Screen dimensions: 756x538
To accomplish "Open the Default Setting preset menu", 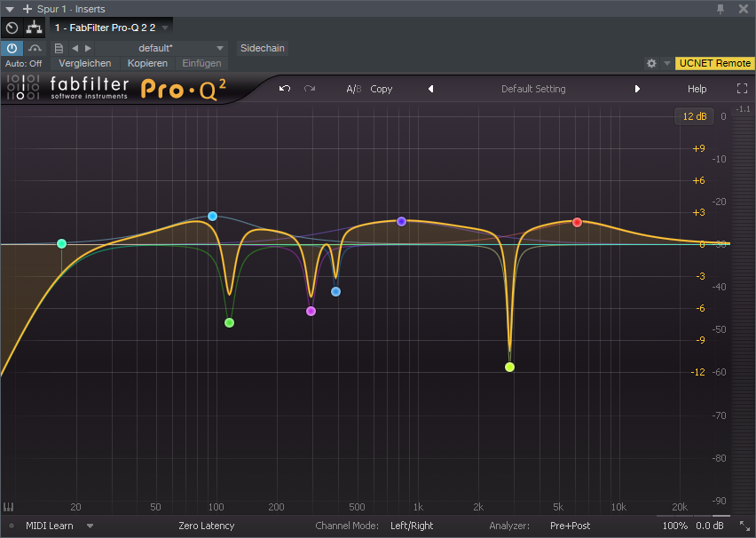I will click(533, 89).
